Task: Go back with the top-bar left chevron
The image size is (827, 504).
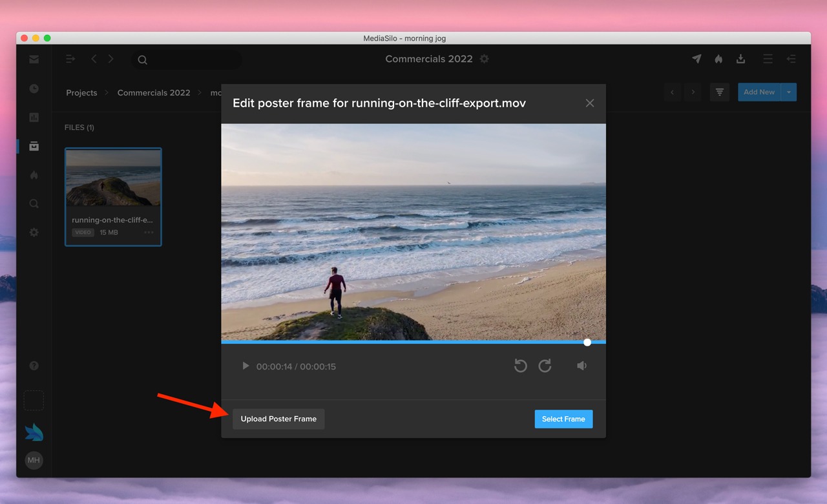Action: (94, 59)
